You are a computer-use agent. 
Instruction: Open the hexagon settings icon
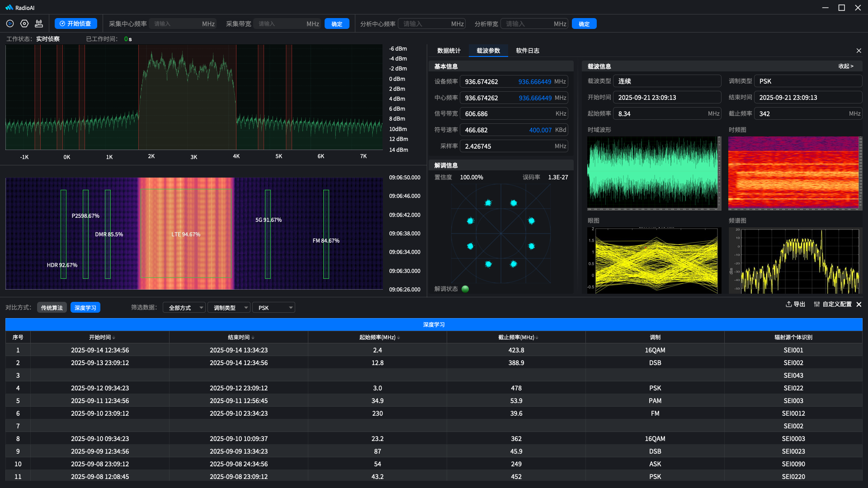pos(24,23)
